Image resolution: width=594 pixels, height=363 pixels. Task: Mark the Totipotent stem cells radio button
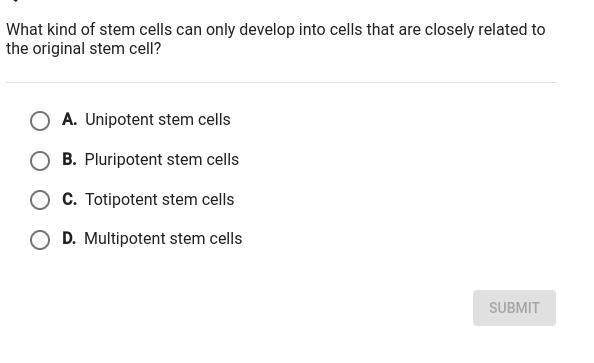(x=40, y=200)
